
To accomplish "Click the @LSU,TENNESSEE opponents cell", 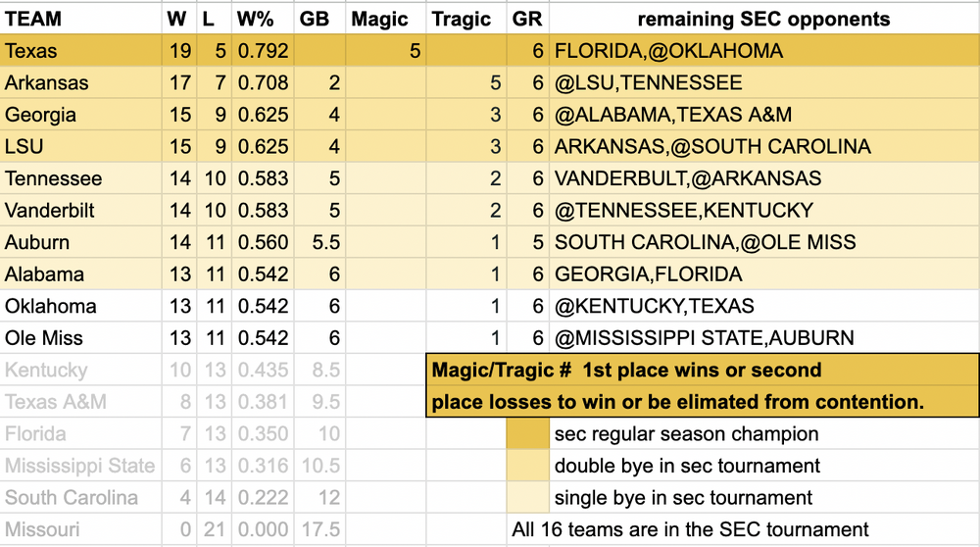I will [x=763, y=83].
